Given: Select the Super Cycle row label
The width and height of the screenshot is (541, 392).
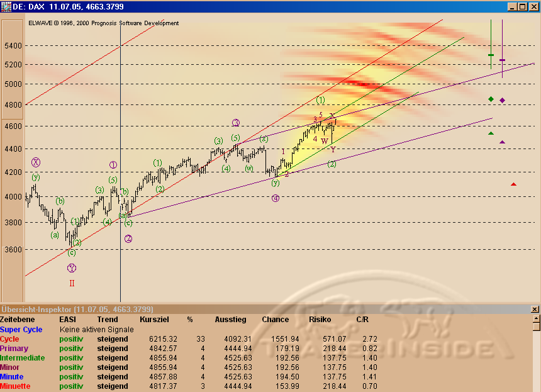Looking at the screenshot, I should point(21,330).
